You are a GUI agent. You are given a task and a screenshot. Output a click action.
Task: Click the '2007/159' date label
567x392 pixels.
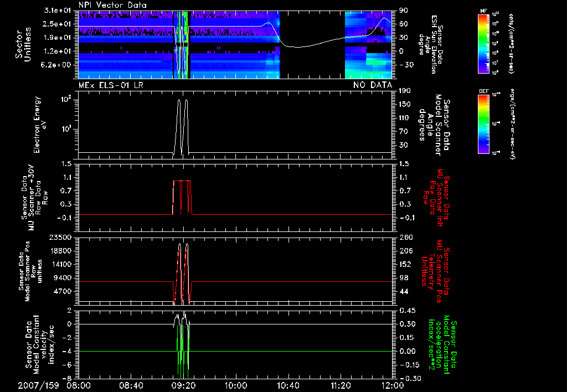coord(38,385)
